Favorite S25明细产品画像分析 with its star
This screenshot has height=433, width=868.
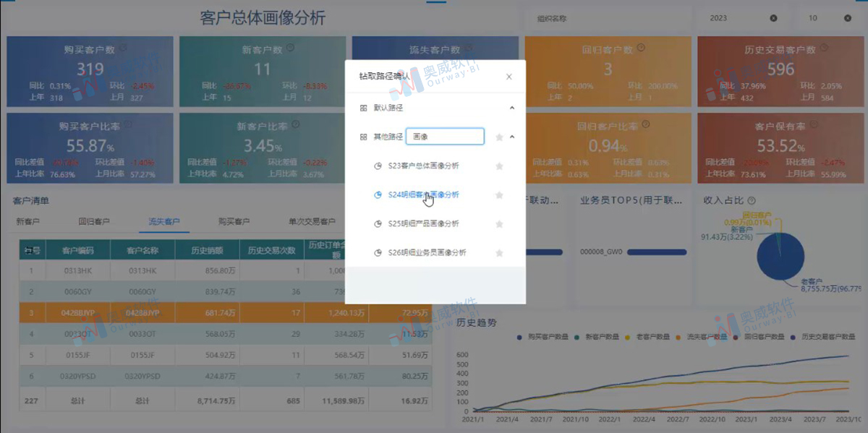pos(499,223)
